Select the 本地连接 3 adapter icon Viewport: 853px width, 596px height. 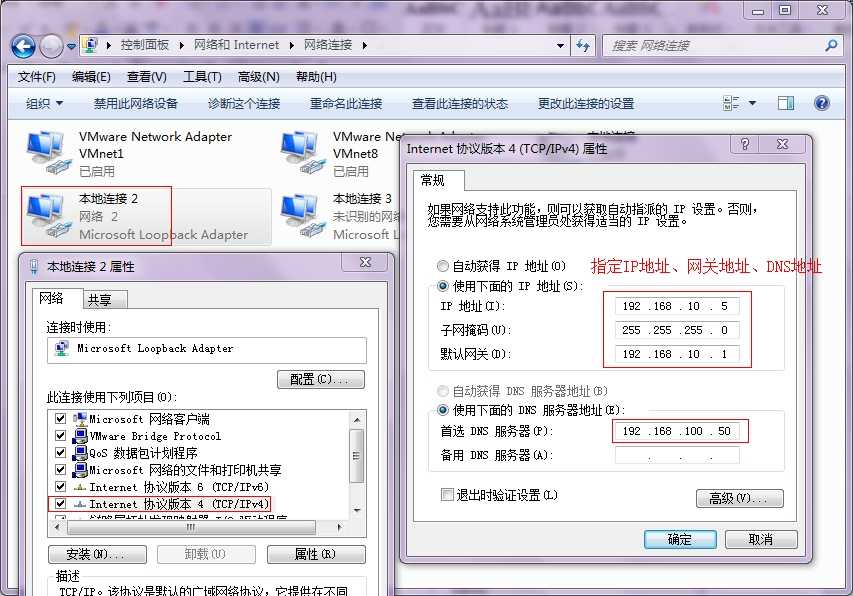point(302,216)
